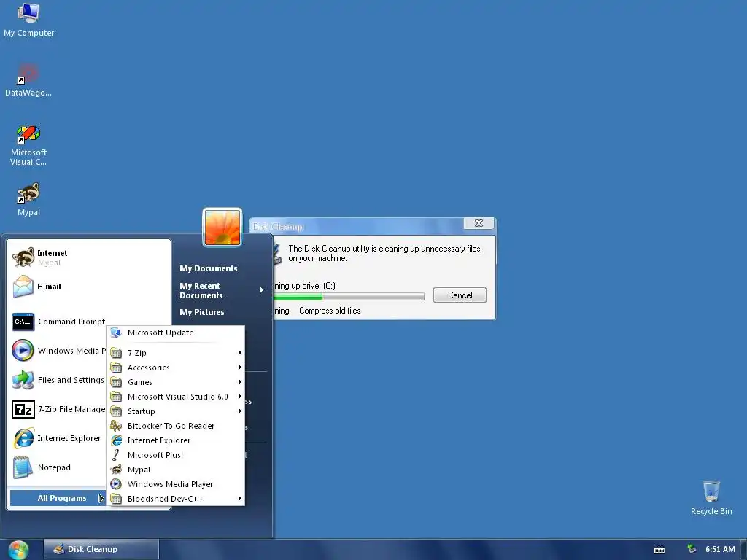Click the Disk Cleanup progress bar
Image resolution: width=747 pixels, height=560 pixels.
(349, 297)
